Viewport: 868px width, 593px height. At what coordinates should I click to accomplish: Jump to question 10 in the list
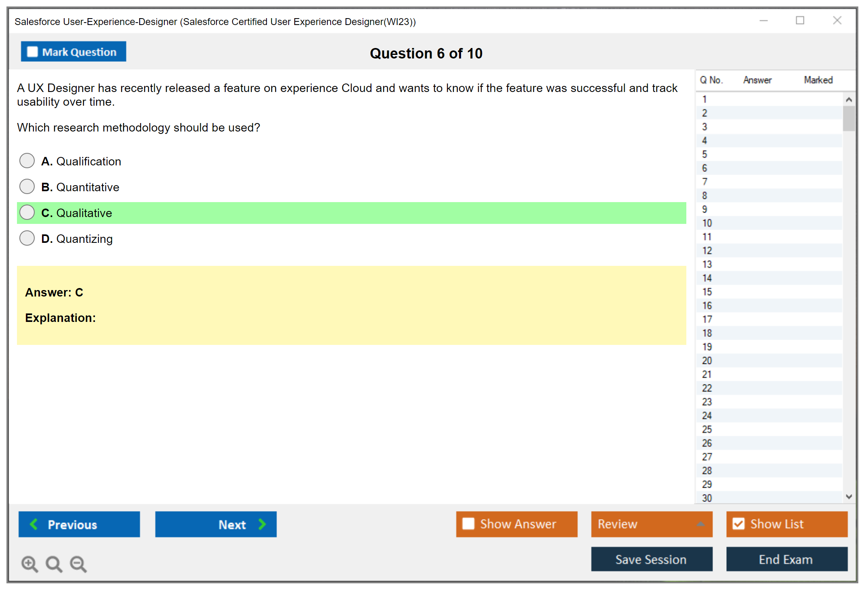707,223
